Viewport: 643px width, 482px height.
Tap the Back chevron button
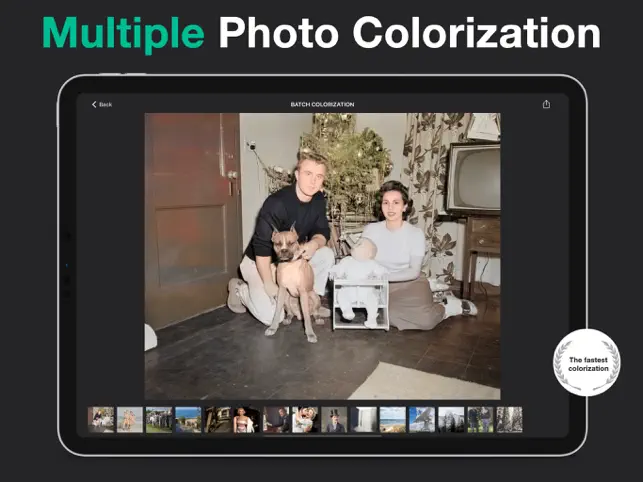tap(102, 104)
